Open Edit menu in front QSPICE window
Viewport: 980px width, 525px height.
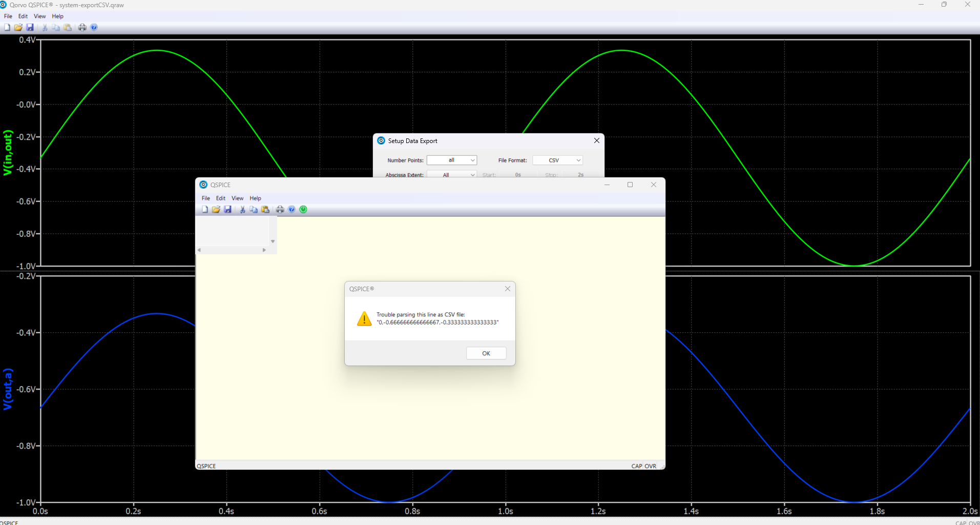pyautogui.click(x=221, y=198)
